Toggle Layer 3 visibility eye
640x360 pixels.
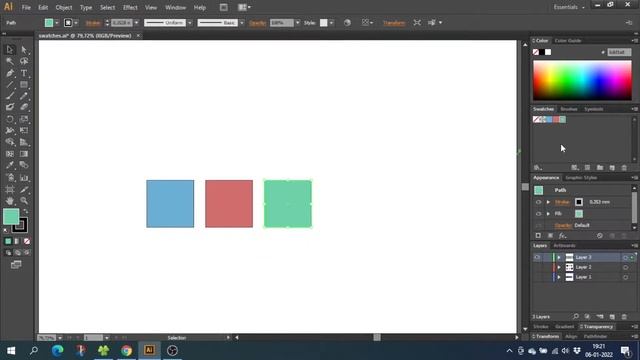click(x=537, y=257)
